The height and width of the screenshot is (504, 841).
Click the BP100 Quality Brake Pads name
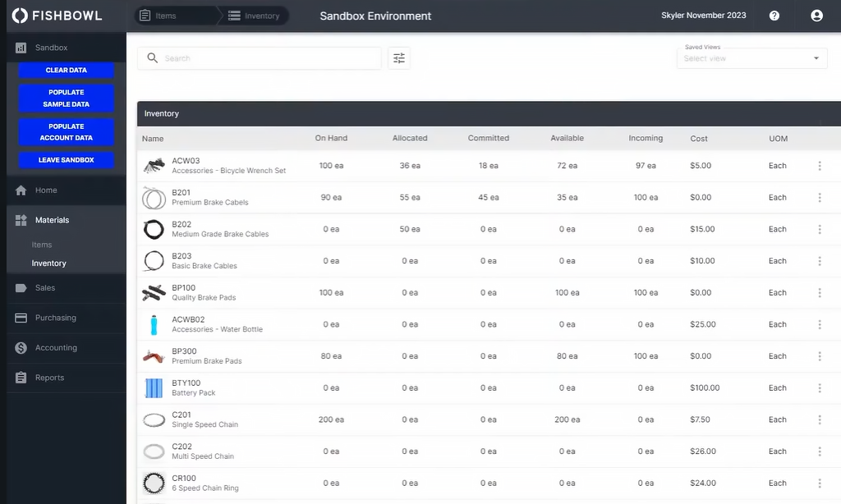coord(204,293)
